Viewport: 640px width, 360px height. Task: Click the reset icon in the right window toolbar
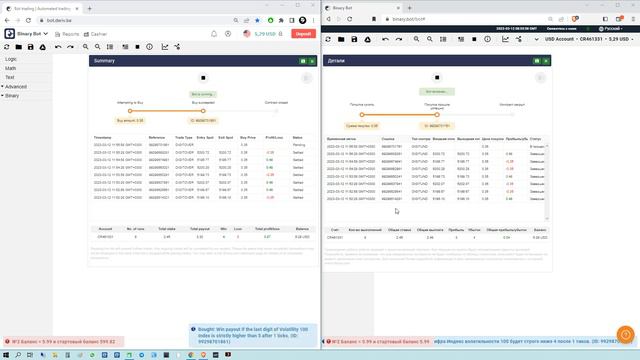point(328,39)
